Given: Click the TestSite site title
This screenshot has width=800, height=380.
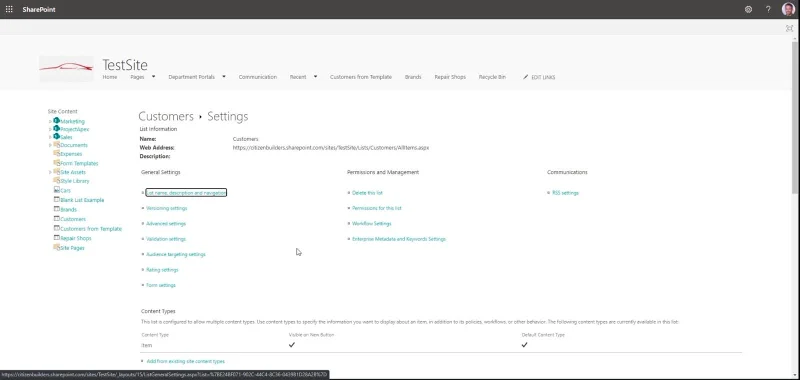Looking at the screenshot, I should tap(125, 65).
